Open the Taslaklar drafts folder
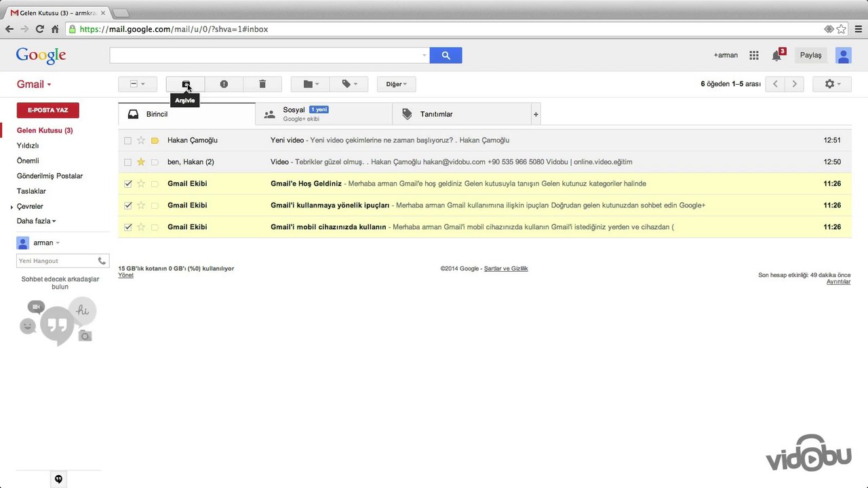The image size is (868, 488). pyautogui.click(x=31, y=191)
